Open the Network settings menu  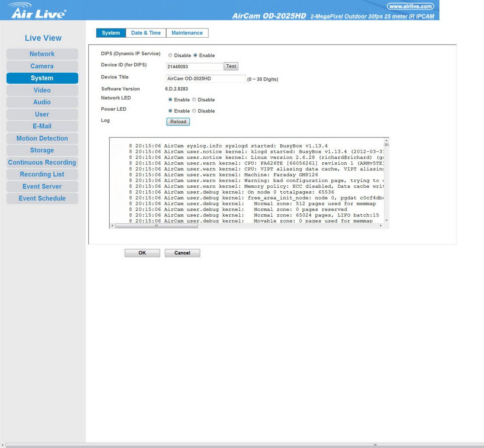[42, 54]
